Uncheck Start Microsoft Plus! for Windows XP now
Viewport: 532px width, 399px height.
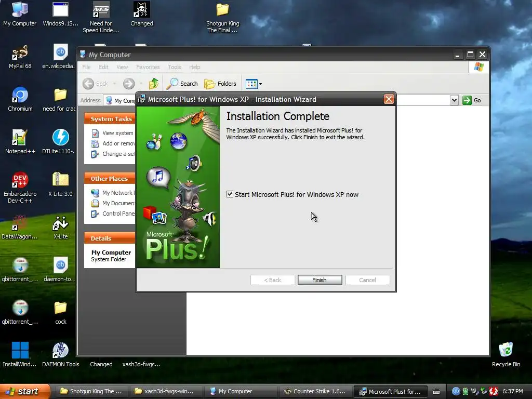click(230, 194)
